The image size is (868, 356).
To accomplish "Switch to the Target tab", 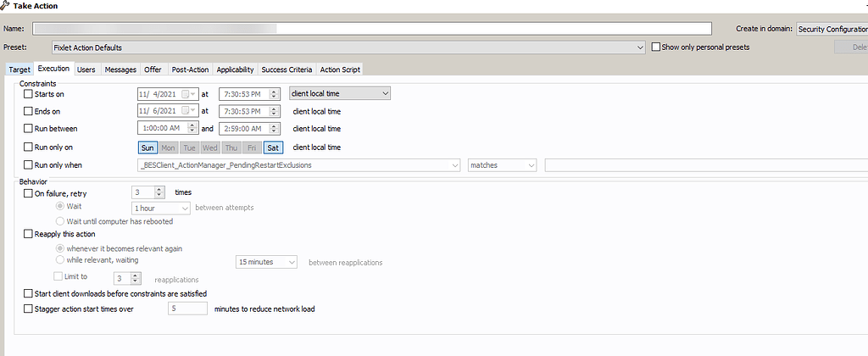I will 19,70.
